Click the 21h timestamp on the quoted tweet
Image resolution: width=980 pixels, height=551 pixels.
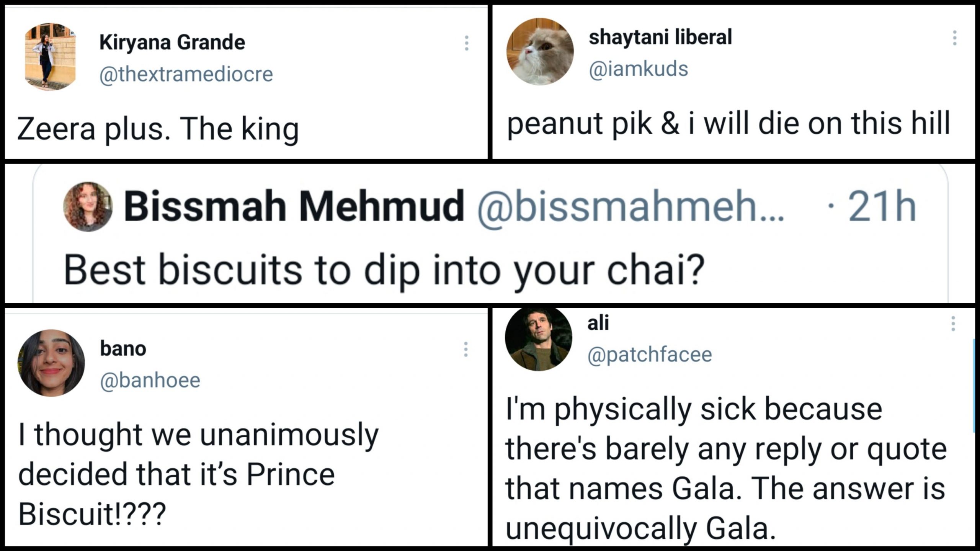point(882,207)
